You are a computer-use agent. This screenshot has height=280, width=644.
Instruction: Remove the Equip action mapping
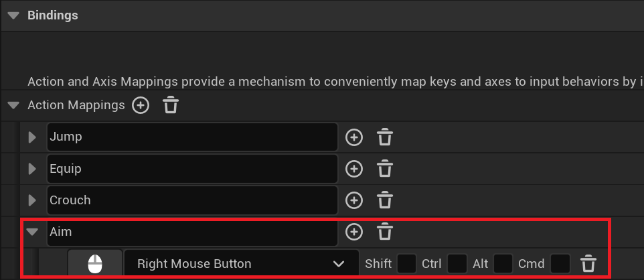pos(384,169)
